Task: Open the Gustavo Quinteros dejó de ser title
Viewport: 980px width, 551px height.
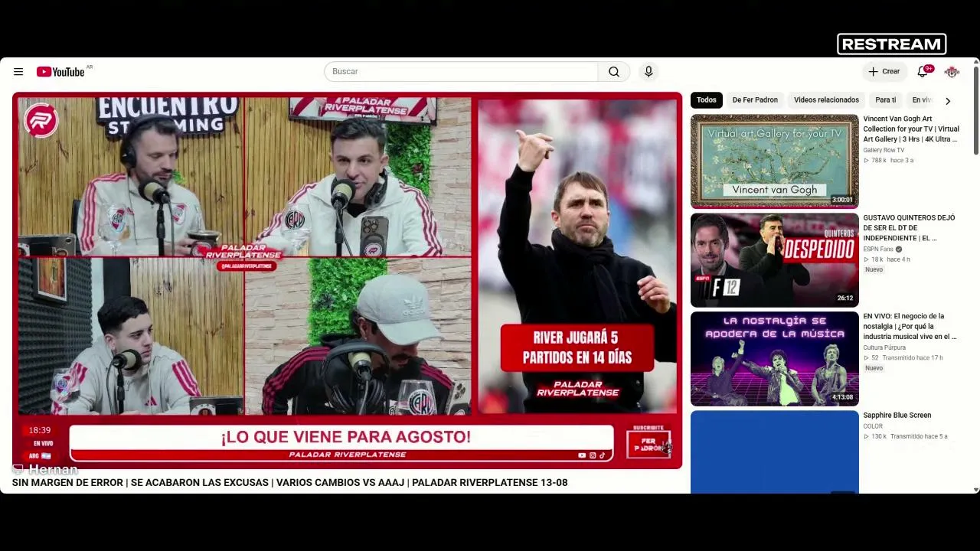Action: point(910,228)
